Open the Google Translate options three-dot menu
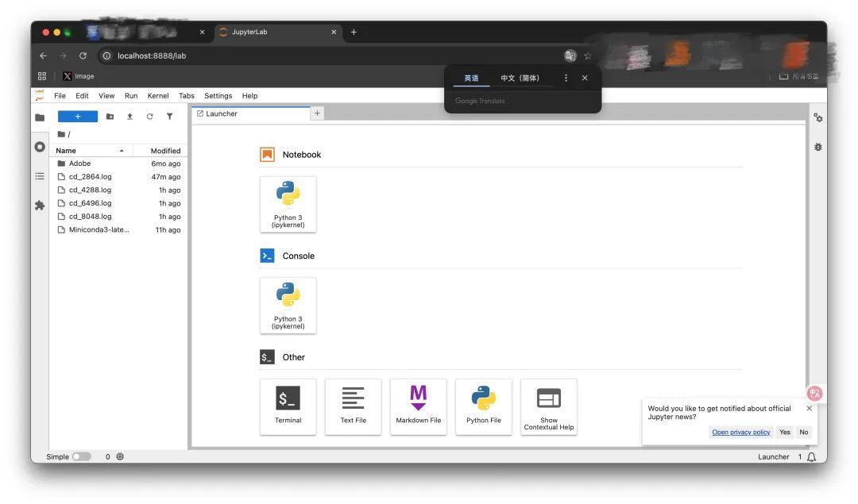858x504 pixels. point(566,78)
